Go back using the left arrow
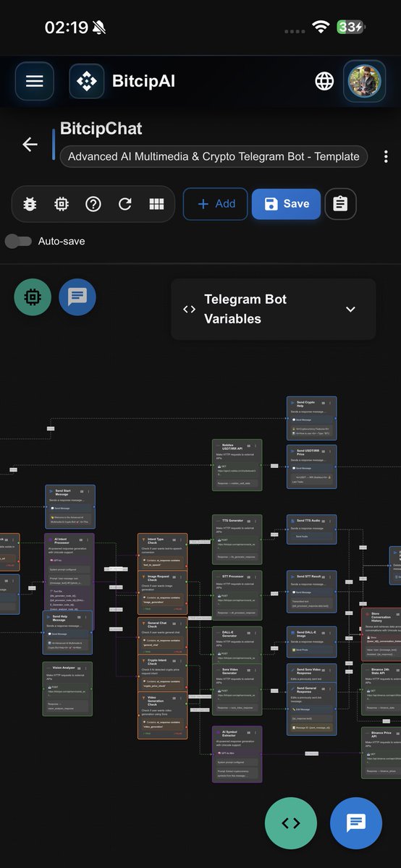Viewport: 401px width, 868px height. [30, 145]
